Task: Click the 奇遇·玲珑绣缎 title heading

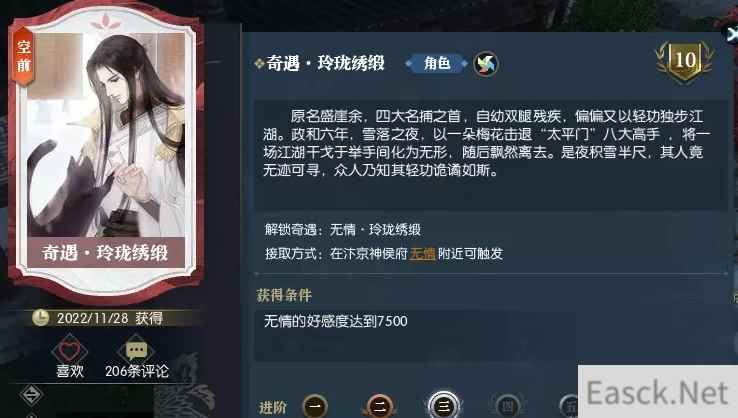Action: coord(325,63)
